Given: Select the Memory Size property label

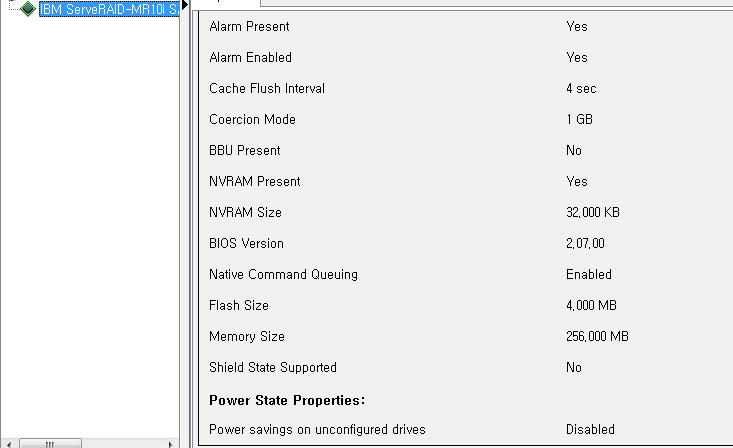Looking at the screenshot, I should pyautogui.click(x=247, y=337).
